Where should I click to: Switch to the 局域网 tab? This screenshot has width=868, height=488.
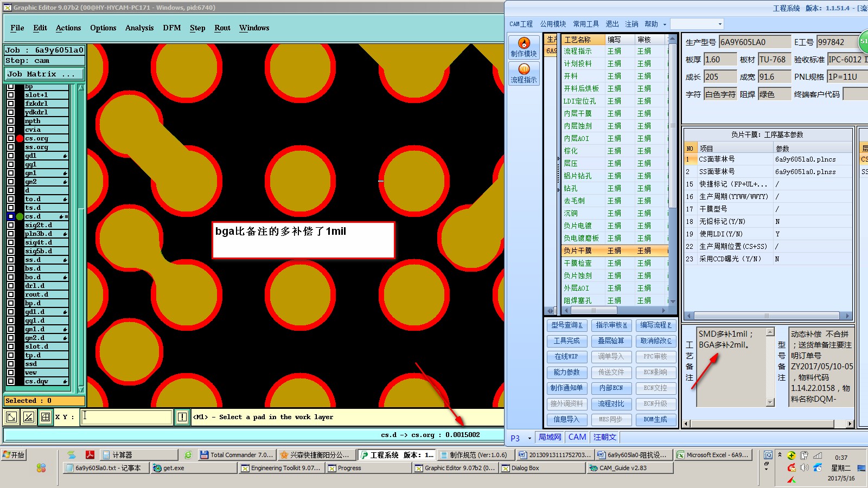[x=550, y=437]
